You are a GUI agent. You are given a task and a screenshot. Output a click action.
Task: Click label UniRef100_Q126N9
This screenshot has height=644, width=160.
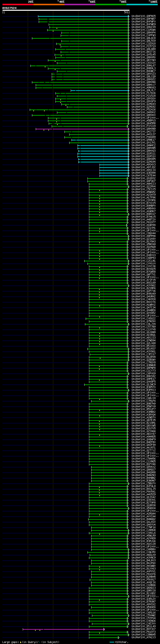pos(143,333)
